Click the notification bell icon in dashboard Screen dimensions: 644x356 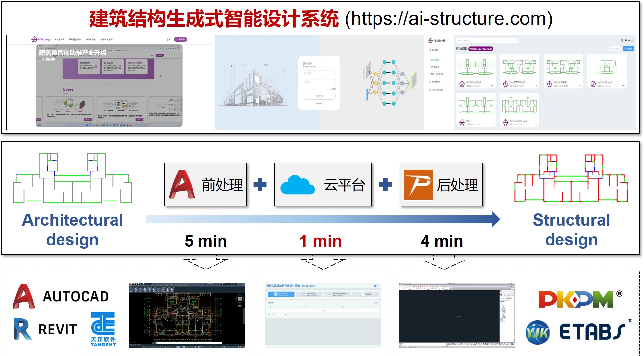pos(629,41)
